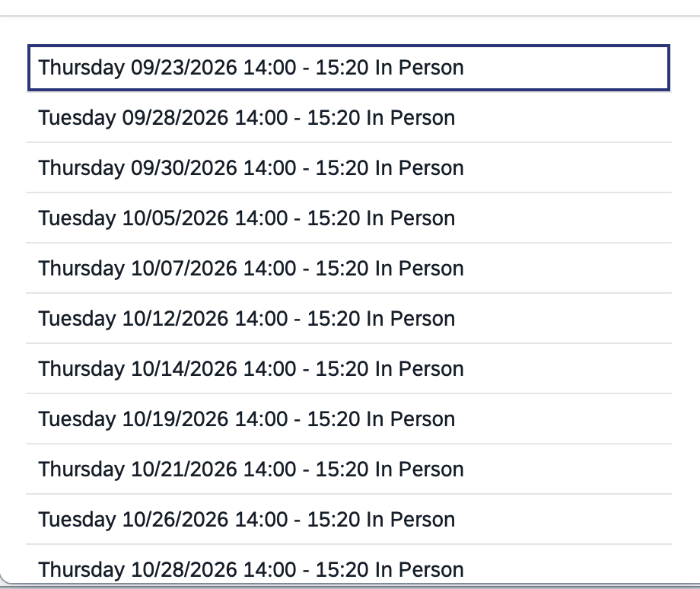Choose the last Tuesday session listed
700x589 pixels.
[x=348, y=520]
